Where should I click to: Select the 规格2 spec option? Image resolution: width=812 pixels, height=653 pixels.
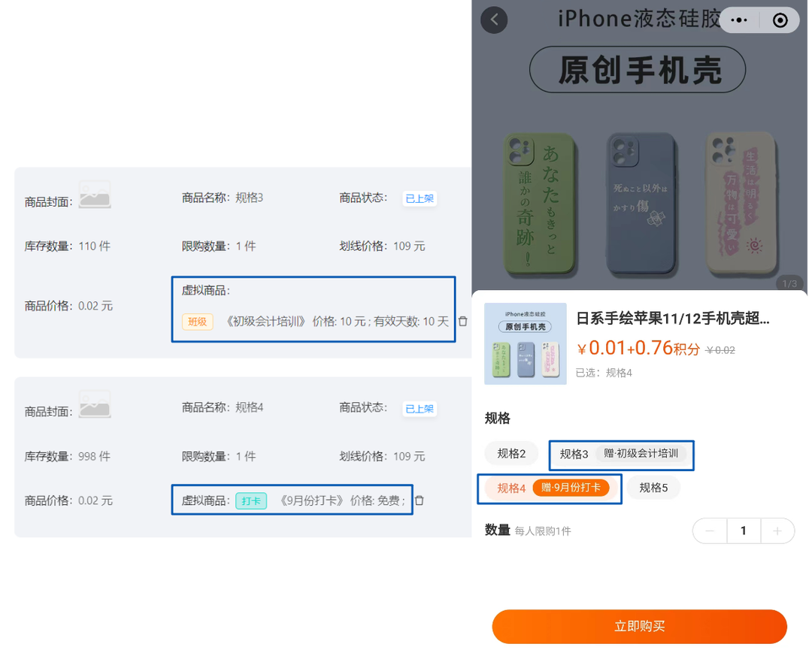point(511,453)
